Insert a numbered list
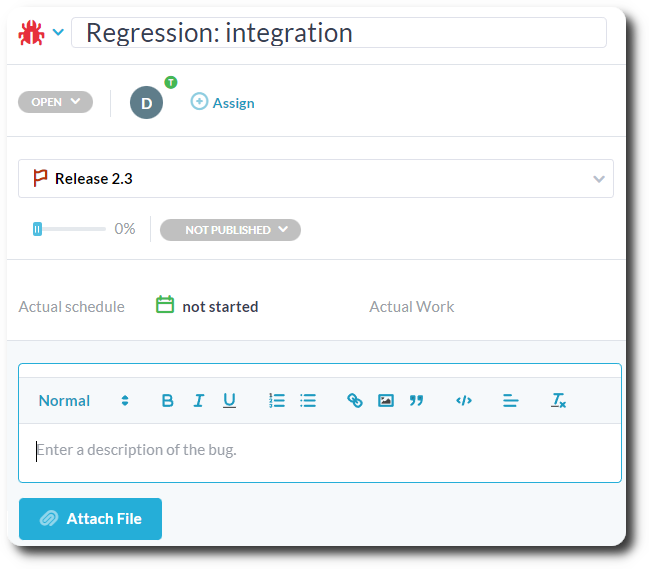The height and width of the screenshot is (569, 649). [277, 401]
